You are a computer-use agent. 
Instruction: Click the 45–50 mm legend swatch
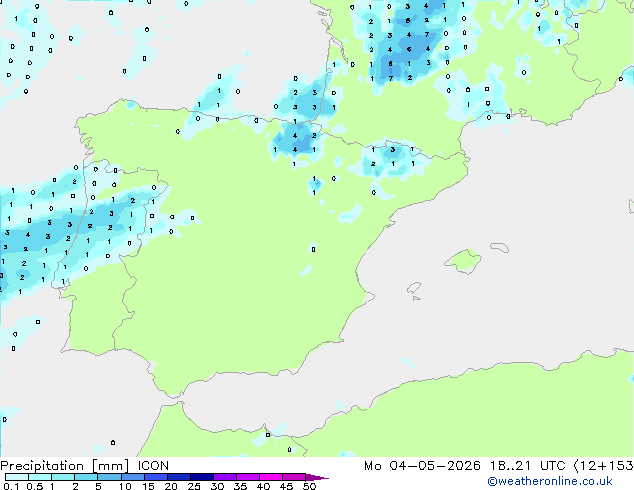[x=294, y=477]
